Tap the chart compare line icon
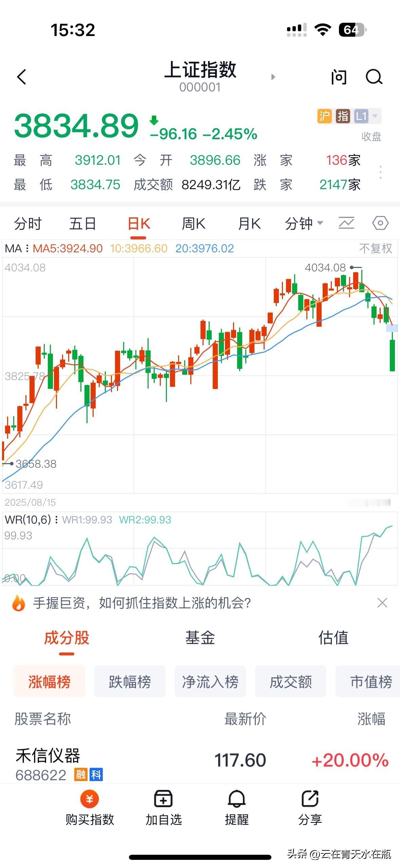This screenshot has width=400, height=868. coord(346,223)
